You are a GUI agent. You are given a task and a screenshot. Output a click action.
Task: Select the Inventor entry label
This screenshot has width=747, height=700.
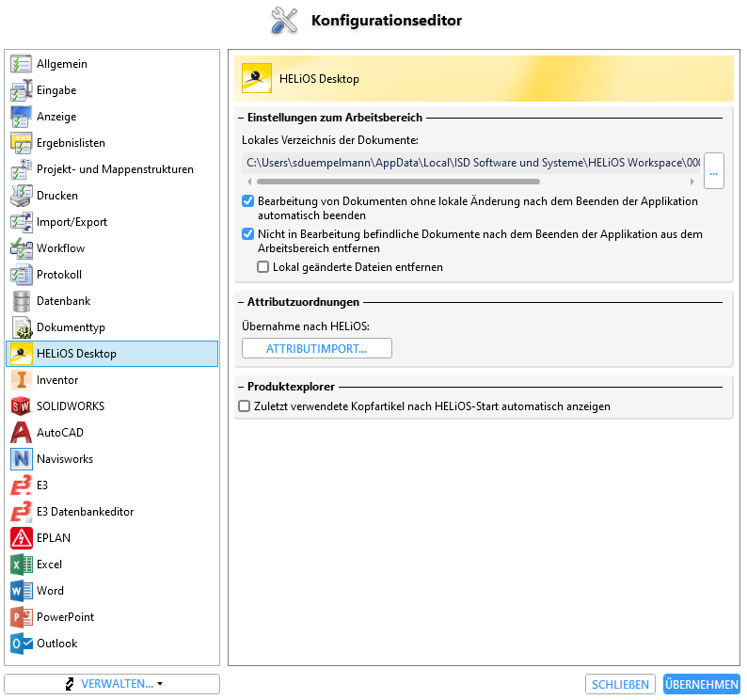(x=57, y=380)
